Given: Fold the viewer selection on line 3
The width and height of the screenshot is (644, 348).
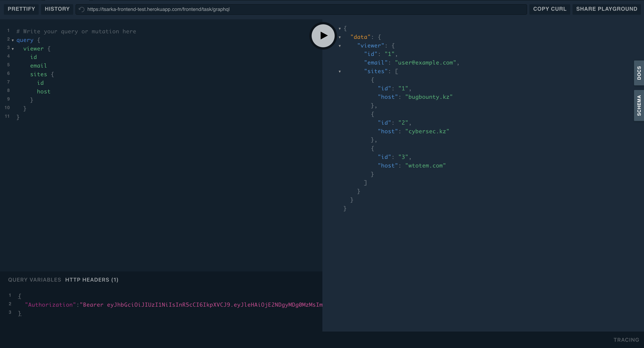Looking at the screenshot, I should (13, 49).
